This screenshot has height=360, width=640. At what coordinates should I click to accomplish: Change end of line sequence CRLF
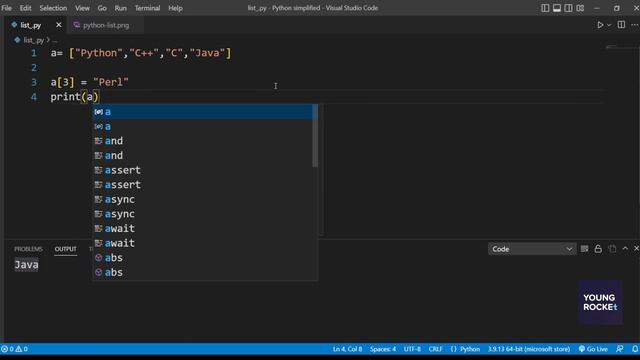click(x=436, y=349)
